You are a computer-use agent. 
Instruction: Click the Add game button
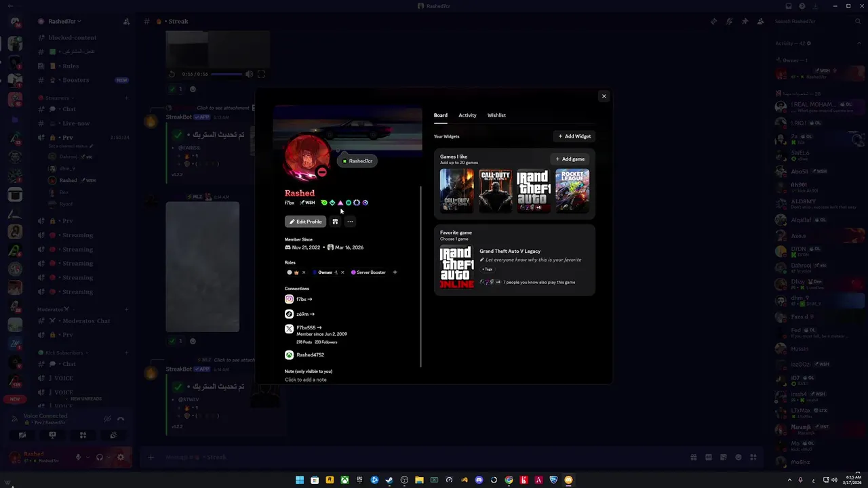pyautogui.click(x=570, y=159)
